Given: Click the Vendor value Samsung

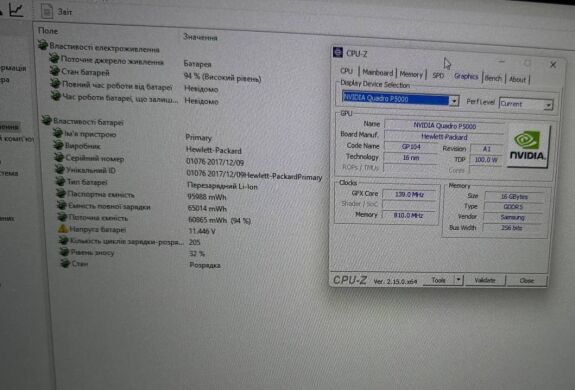Looking at the screenshot, I should [x=512, y=218].
